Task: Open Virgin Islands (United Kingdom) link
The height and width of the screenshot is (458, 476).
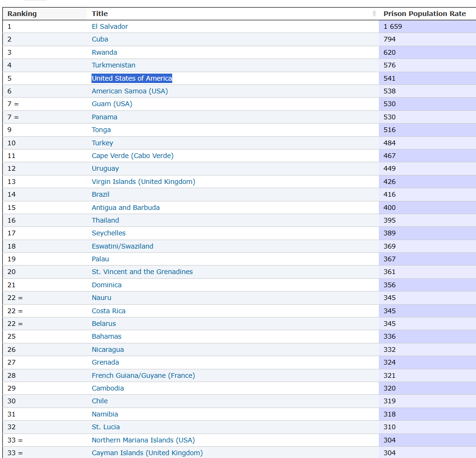Action: [143, 182]
